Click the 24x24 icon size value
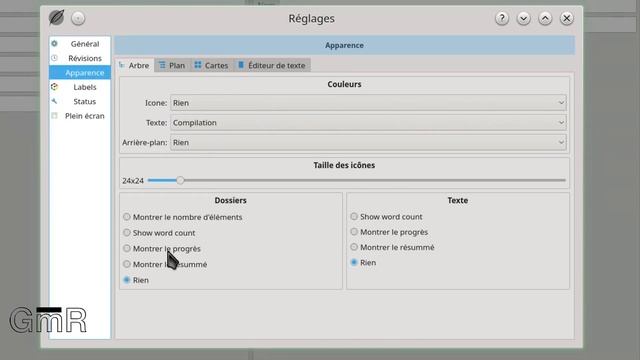Screen dimensions: 640x360 pos(133,180)
